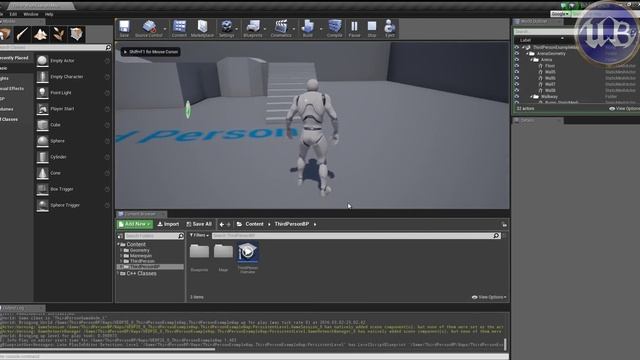Select Box Trigger in the placement list
The image size is (640, 360).
73,189
